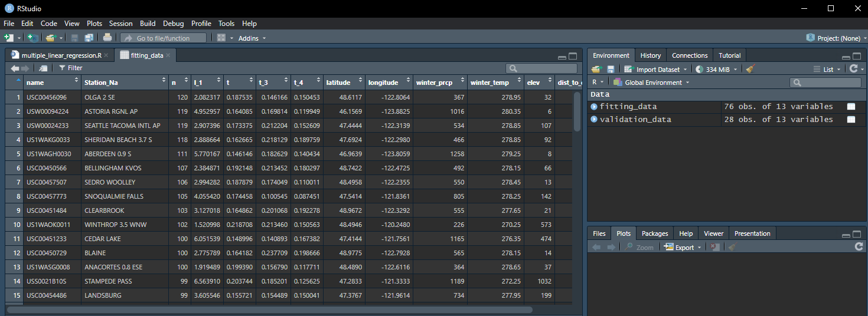Click the Zoom plot button
The width and height of the screenshot is (868, 316).
(x=639, y=247)
